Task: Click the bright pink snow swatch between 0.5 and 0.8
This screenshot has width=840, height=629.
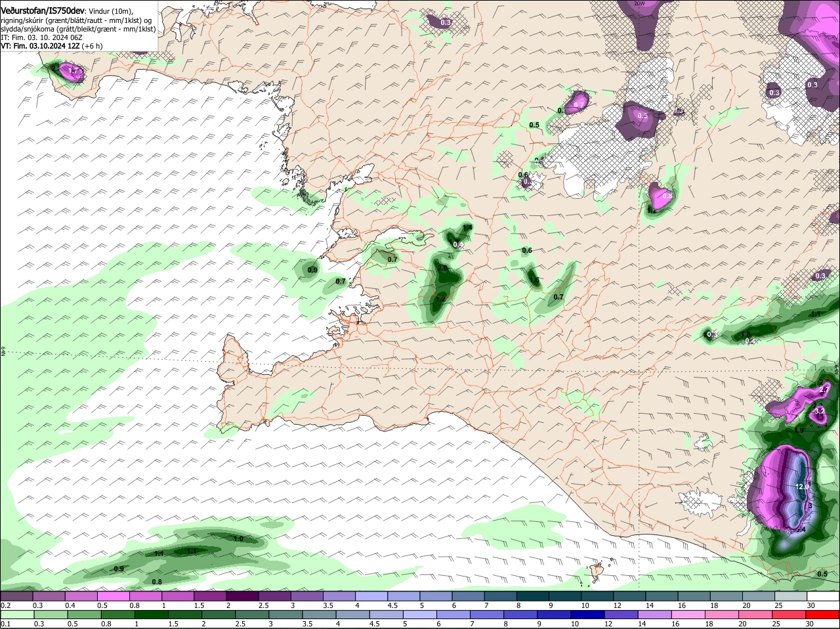Action: tap(113, 596)
